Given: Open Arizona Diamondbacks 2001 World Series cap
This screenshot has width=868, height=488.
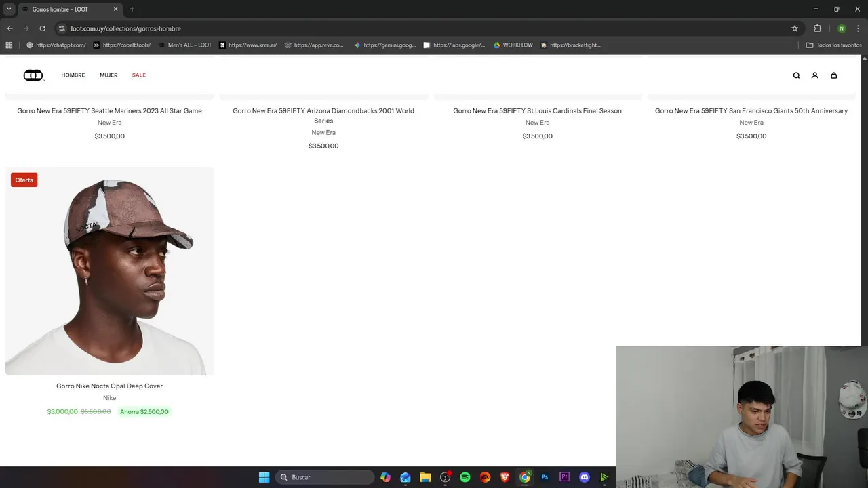Looking at the screenshot, I should [x=323, y=116].
